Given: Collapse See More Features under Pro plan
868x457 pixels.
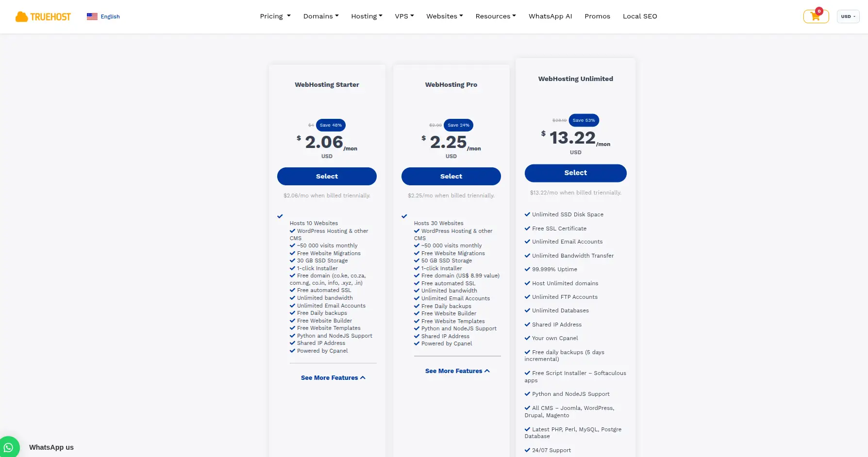Looking at the screenshot, I should (x=457, y=371).
